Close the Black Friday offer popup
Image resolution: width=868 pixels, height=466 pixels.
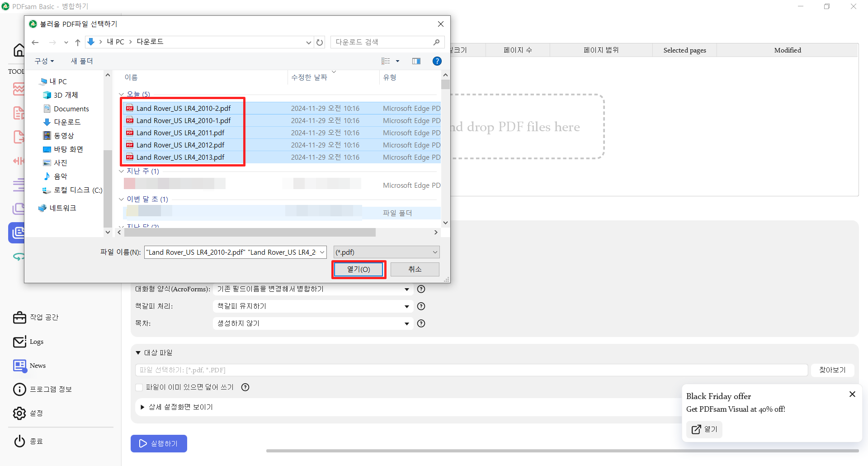pos(852,394)
